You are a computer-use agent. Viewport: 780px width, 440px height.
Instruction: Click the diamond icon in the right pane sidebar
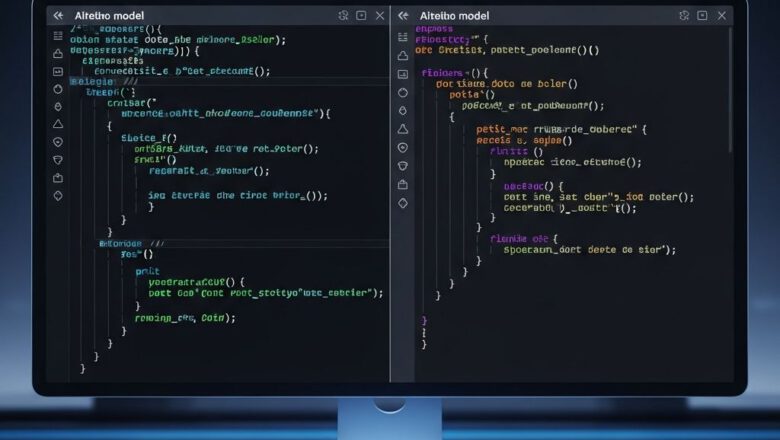(403, 203)
